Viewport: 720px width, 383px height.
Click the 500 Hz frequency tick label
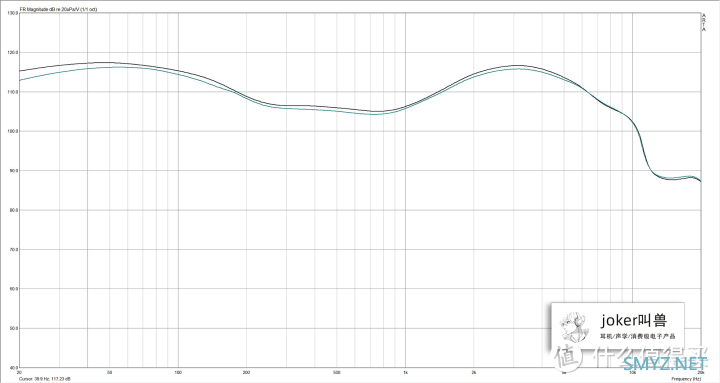337,372
